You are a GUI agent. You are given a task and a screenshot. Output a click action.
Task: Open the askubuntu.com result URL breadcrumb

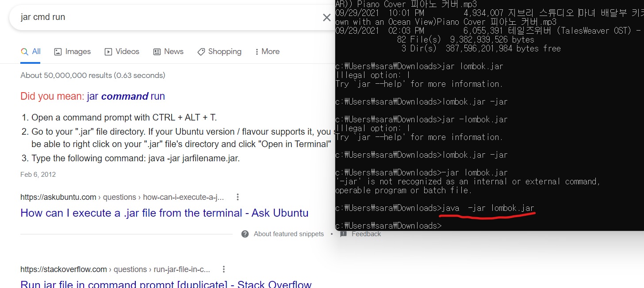point(122,197)
